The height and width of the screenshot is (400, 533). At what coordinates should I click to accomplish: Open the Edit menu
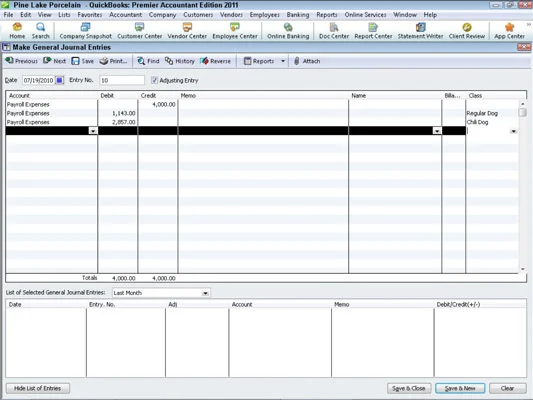pos(25,15)
